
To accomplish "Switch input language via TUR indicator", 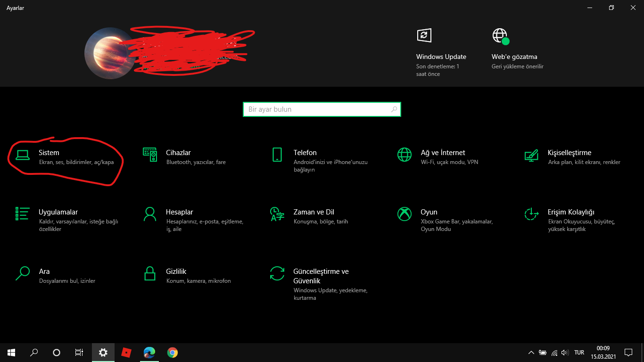I will point(579,353).
